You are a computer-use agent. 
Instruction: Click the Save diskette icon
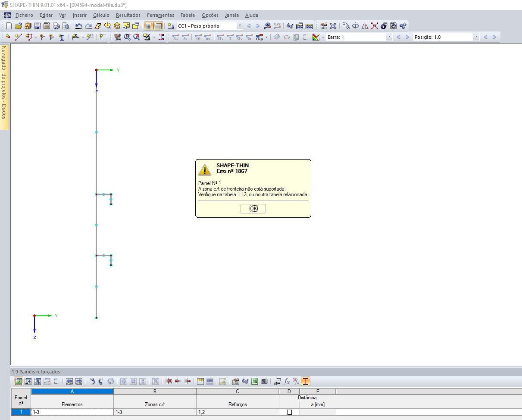click(x=38, y=26)
